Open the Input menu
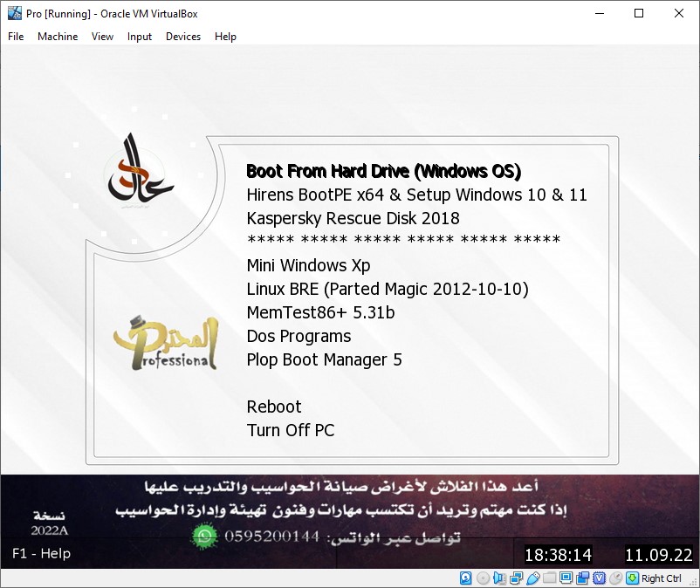 click(140, 37)
